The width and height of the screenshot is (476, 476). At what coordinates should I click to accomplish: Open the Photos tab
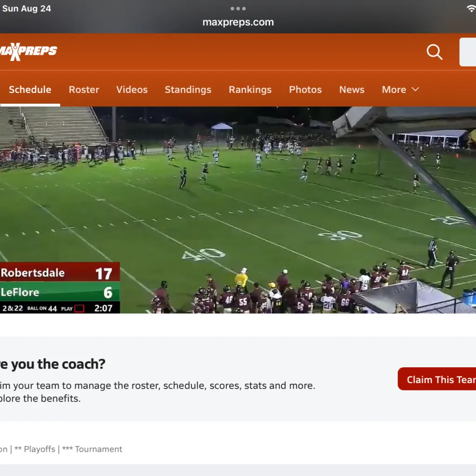(x=305, y=90)
